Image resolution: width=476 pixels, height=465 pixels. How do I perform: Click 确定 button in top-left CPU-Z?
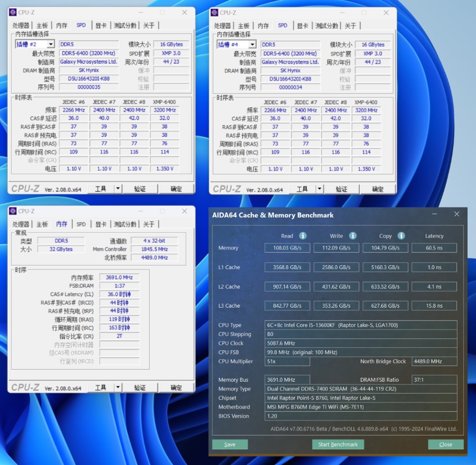tap(176, 189)
